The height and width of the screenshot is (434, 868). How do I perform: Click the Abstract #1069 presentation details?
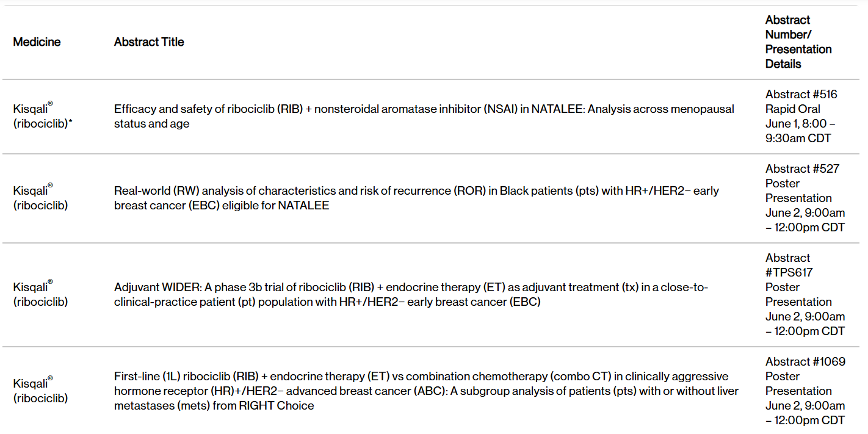click(x=805, y=391)
